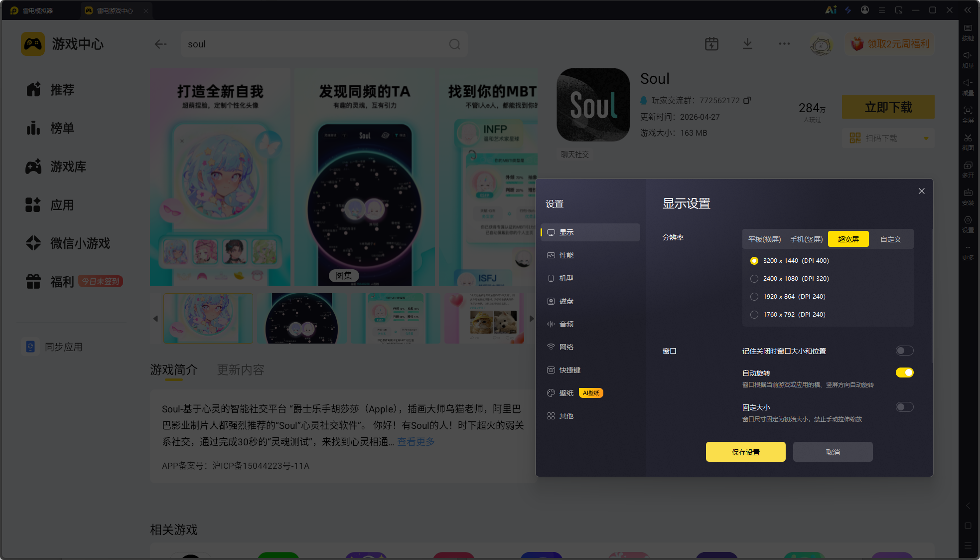Expand description via 查看更多 link
The height and width of the screenshot is (560, 980).
[x=416, y=442]
